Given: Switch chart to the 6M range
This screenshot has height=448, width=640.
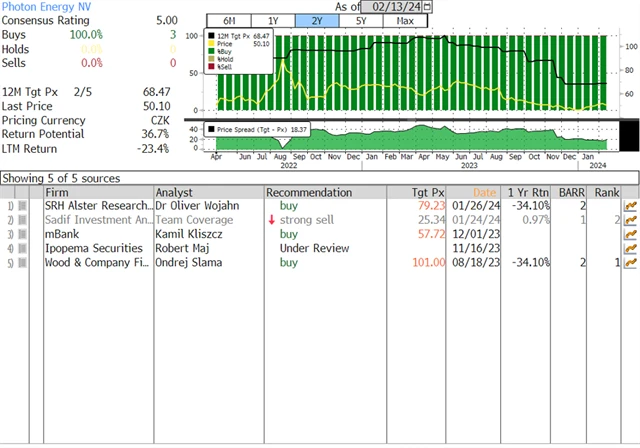Looking at the screenshot, I should 228,21.
